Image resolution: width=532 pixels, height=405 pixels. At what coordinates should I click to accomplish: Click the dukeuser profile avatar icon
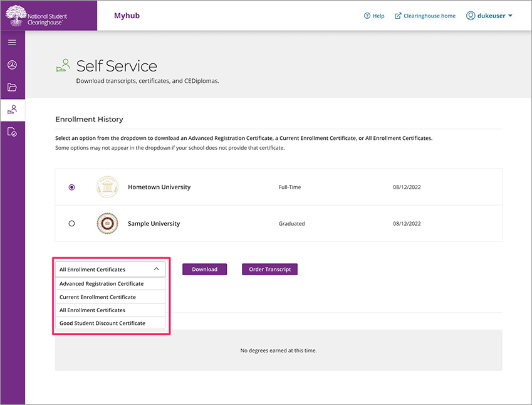point(471,16)
